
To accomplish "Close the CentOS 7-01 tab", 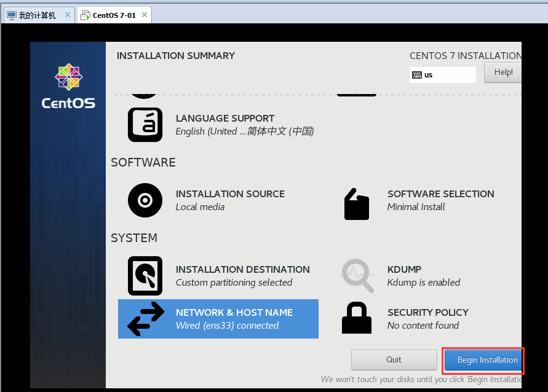I will tap(145, 15).
